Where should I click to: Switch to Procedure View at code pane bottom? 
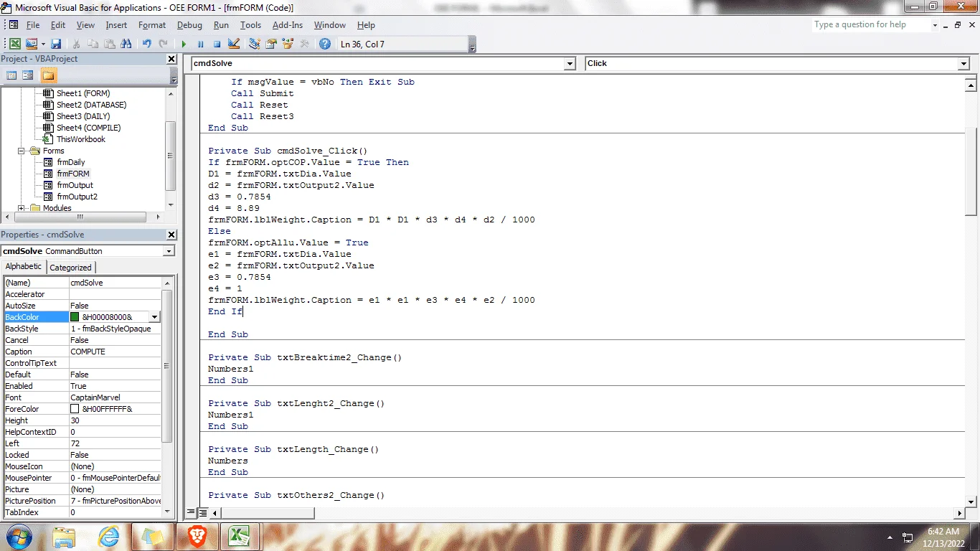point(191,513)
